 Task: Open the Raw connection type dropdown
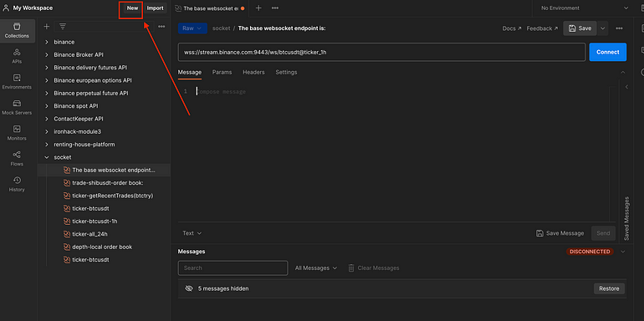click(x=192, y=28)
